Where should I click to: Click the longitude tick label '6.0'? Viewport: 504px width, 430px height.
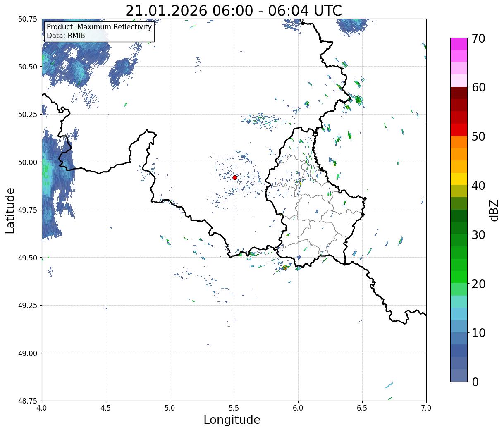coord(298,408)
